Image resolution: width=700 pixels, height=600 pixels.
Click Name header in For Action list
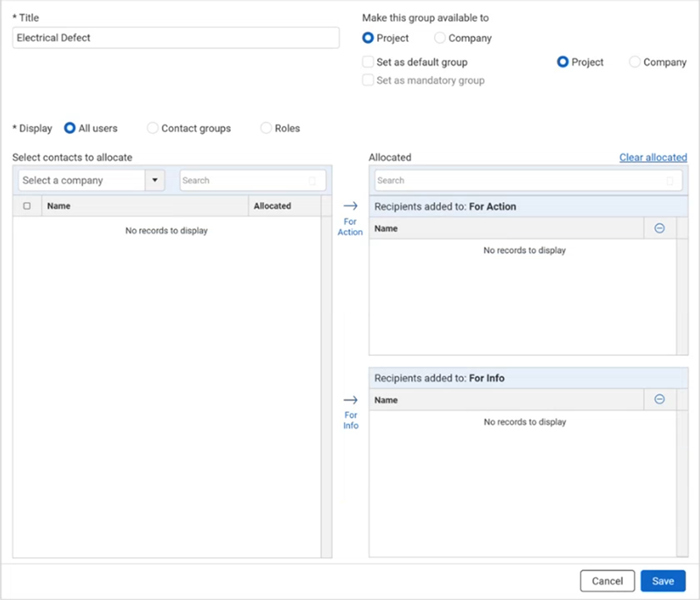pos(507,228)
